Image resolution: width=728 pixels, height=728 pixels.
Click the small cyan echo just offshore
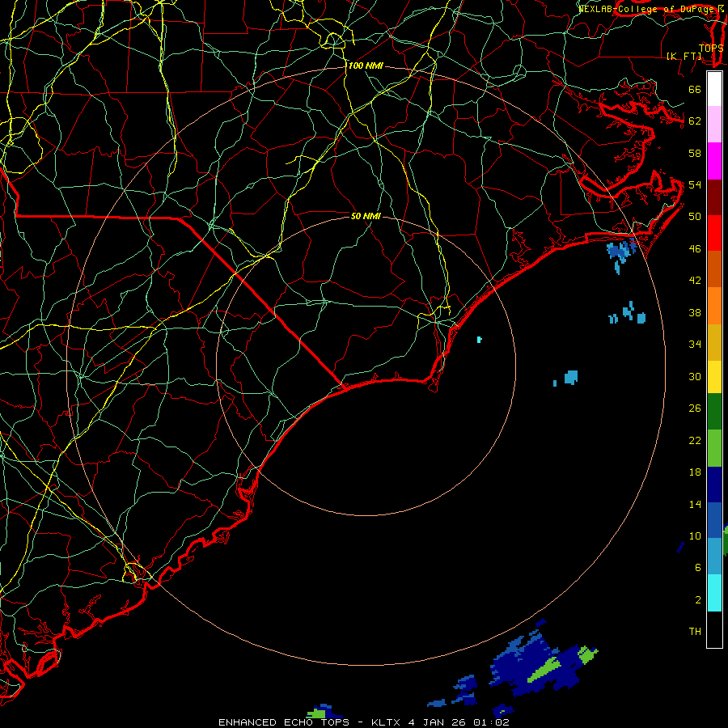point(479,340)
